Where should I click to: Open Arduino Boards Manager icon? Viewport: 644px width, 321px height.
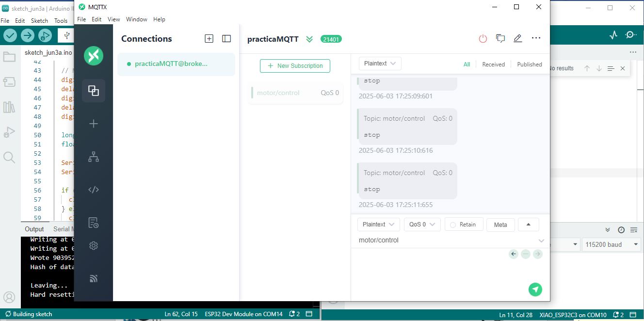[x=9, y=82]
